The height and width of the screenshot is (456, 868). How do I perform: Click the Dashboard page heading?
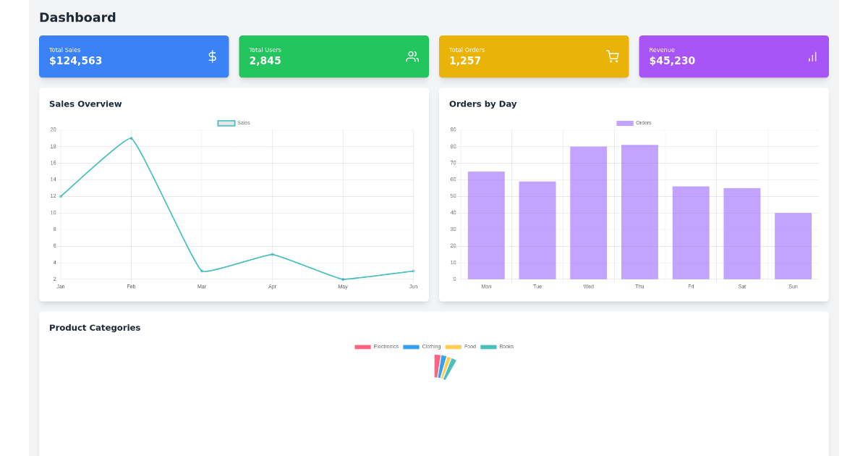click(x=77, y=17)
